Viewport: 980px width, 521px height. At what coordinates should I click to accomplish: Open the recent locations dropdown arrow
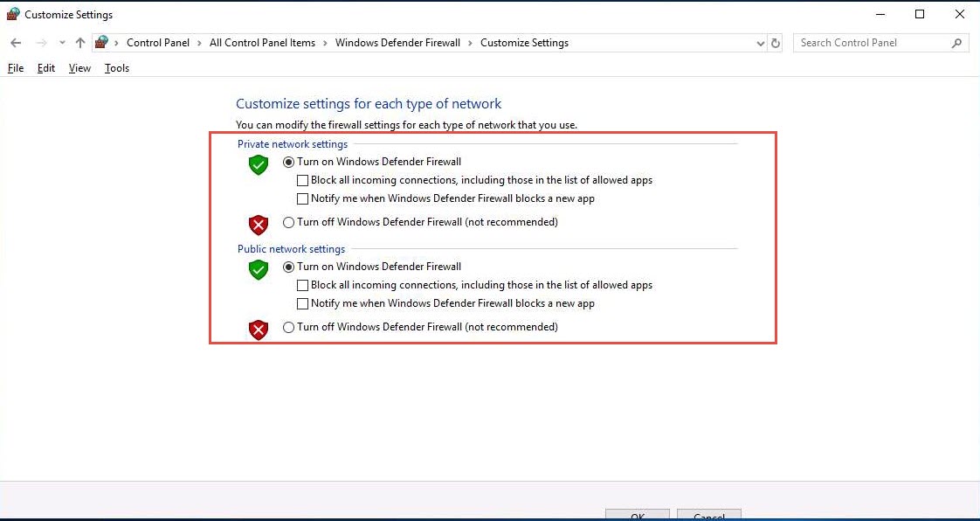[x=62, y=43]
